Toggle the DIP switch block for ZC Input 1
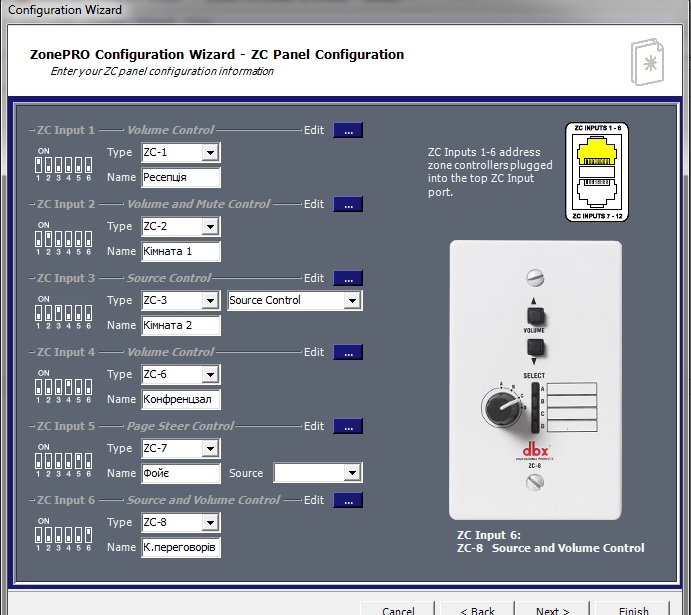The width and height of the screenshot is (691, 615). pyautogui.click(x=63, y=163)
